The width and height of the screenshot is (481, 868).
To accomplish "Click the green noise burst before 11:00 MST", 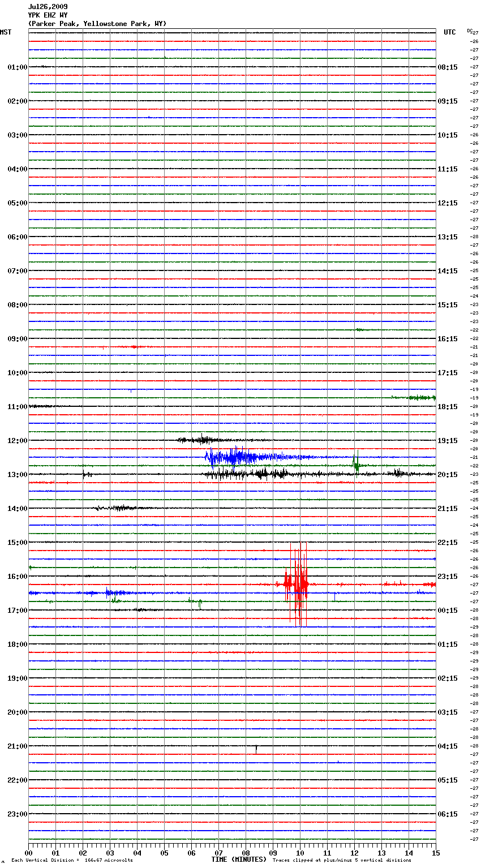I will [414, 398].
